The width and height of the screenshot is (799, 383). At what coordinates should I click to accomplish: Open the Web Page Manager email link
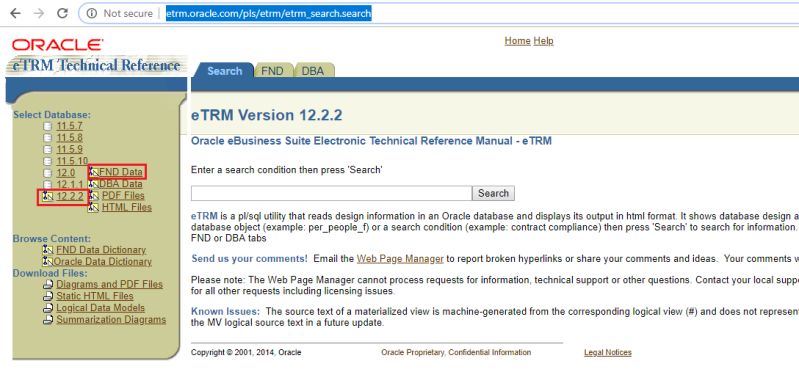pos(400,259)
